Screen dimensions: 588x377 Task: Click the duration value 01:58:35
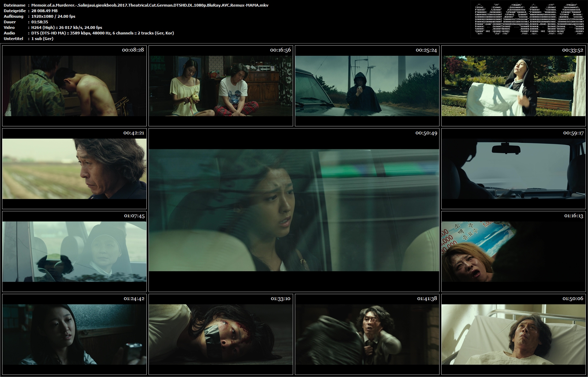(40, 22)
